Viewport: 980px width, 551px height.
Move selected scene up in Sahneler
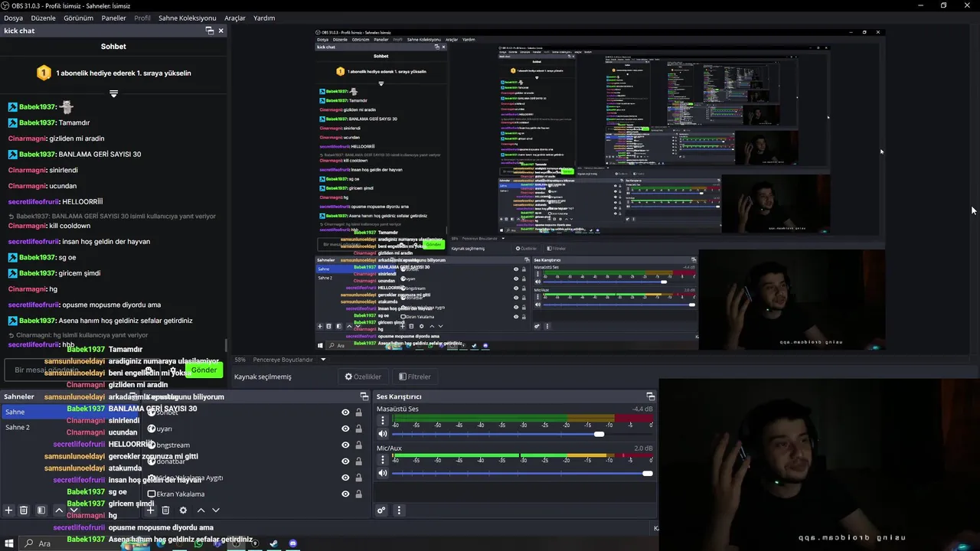tap(59, 510)
